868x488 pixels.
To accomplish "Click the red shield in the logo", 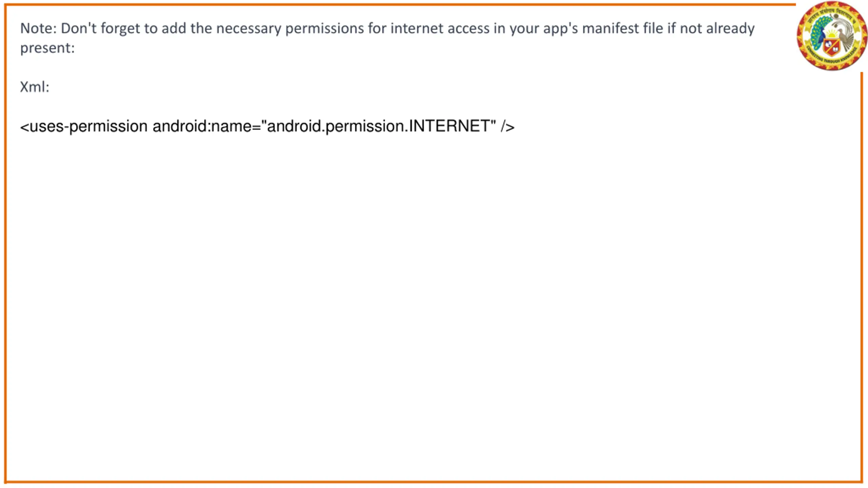I will [831, 47].
